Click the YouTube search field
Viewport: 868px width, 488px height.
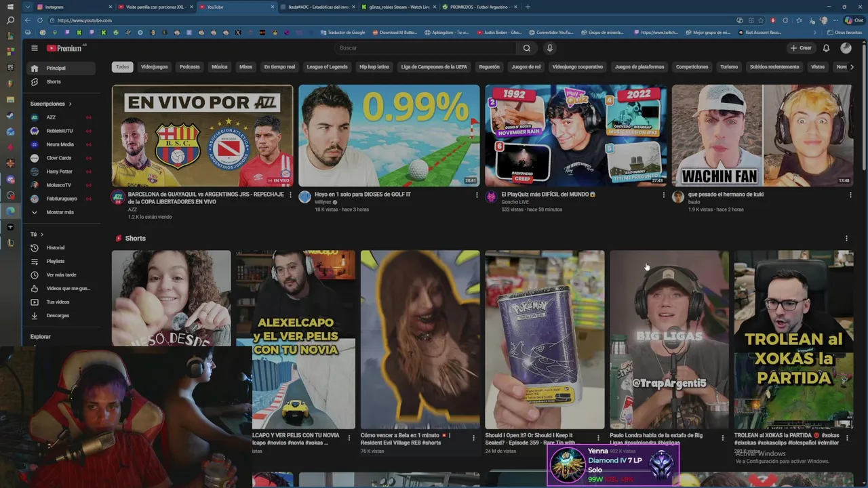[x=425, y=48]
